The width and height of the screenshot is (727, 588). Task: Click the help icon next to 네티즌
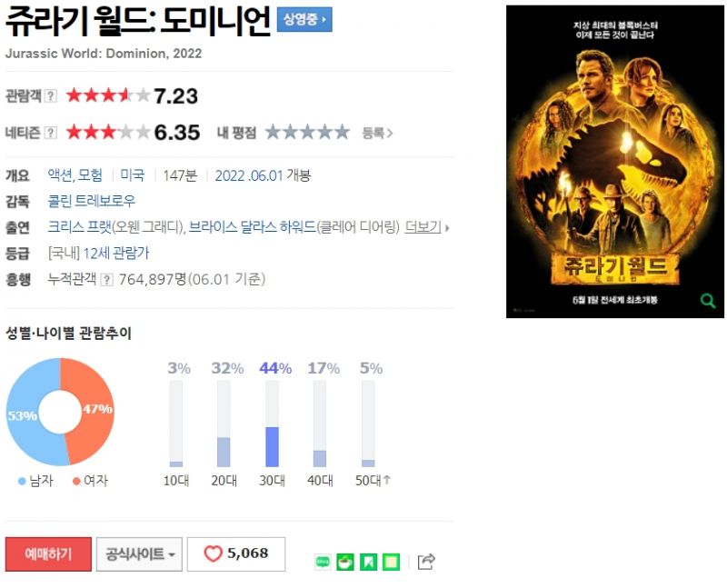pos(51,133)
